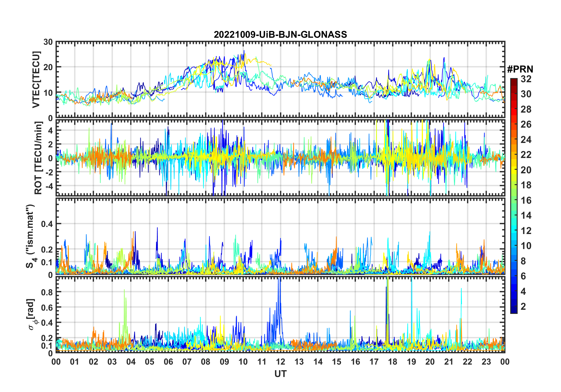Click the UT x-axis label
The width and height of the screenshot is (561, 392).
pyautogui.click(x=280, y=374)
